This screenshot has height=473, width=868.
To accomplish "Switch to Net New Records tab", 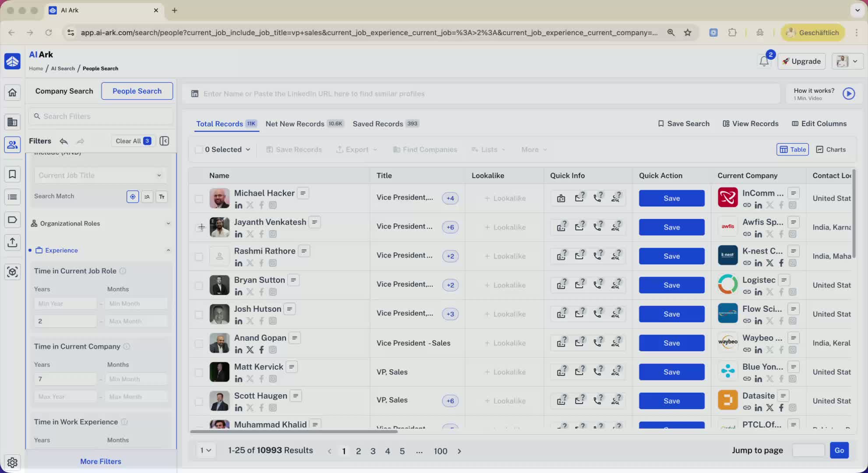I will (295, 124).
